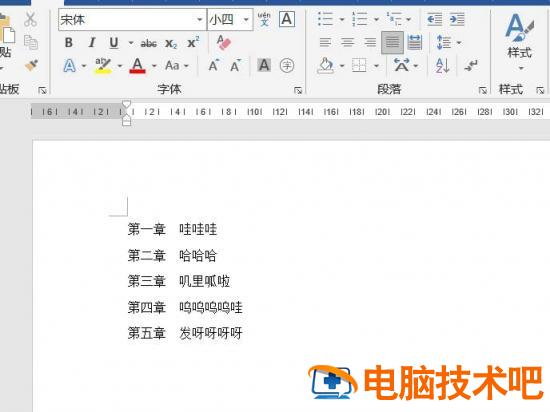Viewport: 550px width, 412px height.
Task: Toggle Justify paragraph alignment
Action: pos(392,42)
